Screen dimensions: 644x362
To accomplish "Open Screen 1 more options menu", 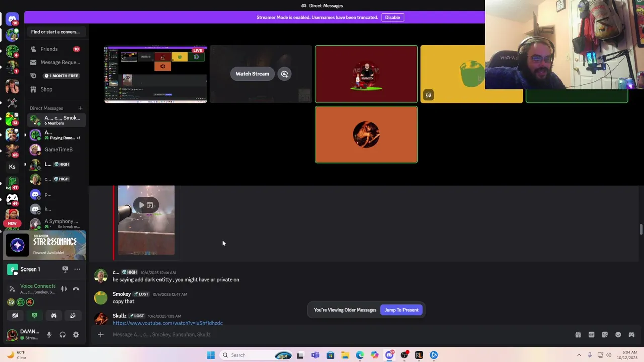I will click(77, 269).
